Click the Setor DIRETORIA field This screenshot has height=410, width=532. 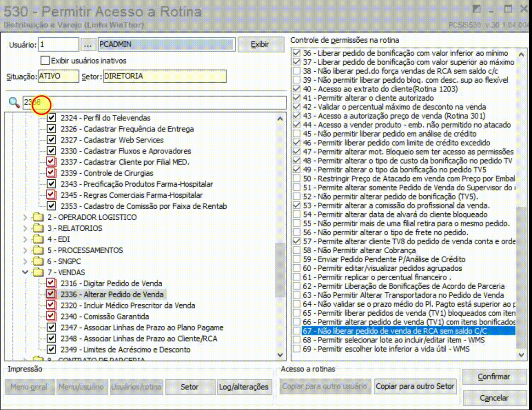pyautogui.click(x=164, y=76)
